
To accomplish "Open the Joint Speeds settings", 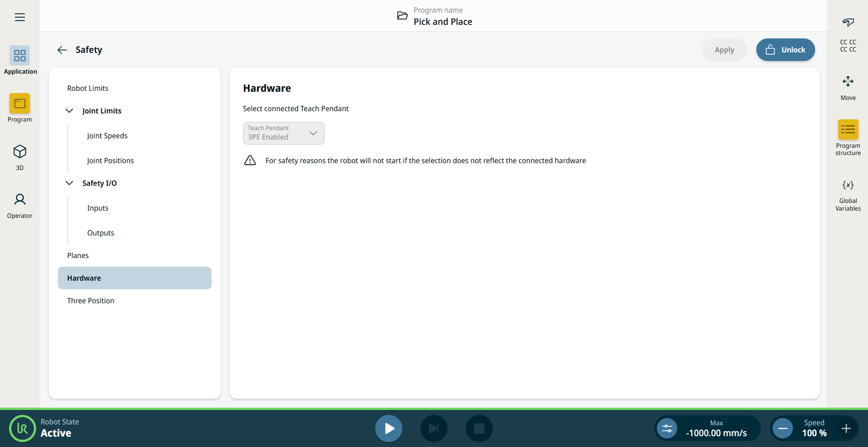I will (107, 136).
